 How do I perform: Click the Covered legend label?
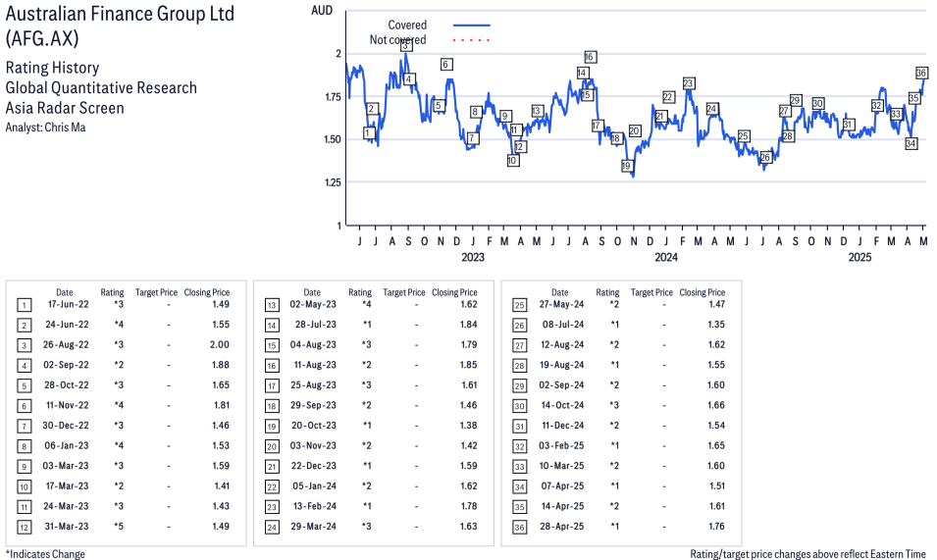(x=407, y=25)
